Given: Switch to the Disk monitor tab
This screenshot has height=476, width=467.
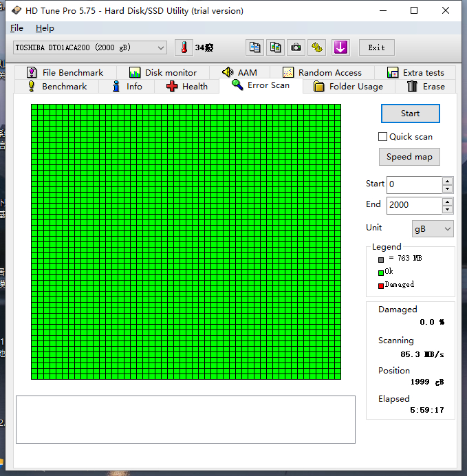Looking at the screenshot, I should (x=163, y=72).
